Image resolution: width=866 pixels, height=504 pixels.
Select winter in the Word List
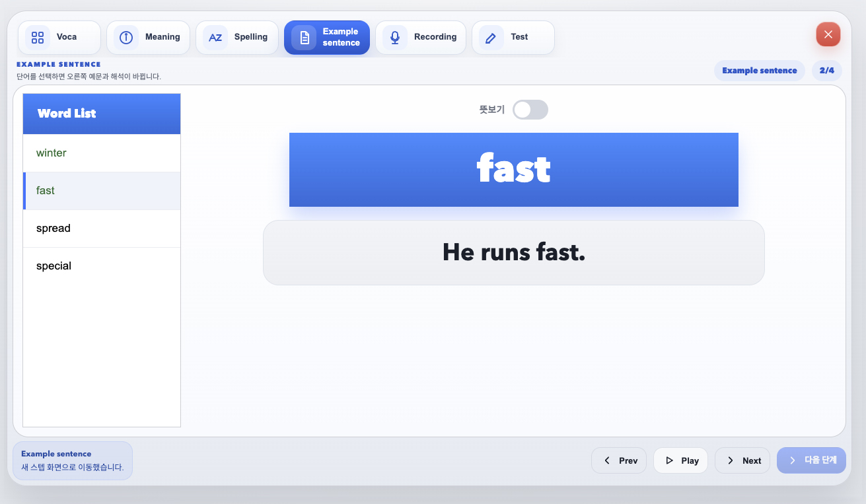tap(102, 153)
